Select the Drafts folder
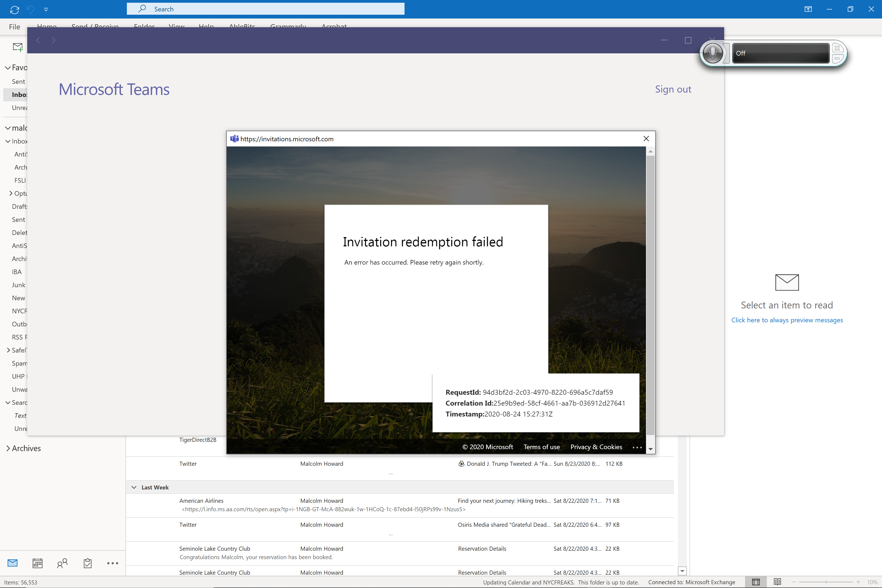This screenshot has width=882, height=588. coord(20,207)
